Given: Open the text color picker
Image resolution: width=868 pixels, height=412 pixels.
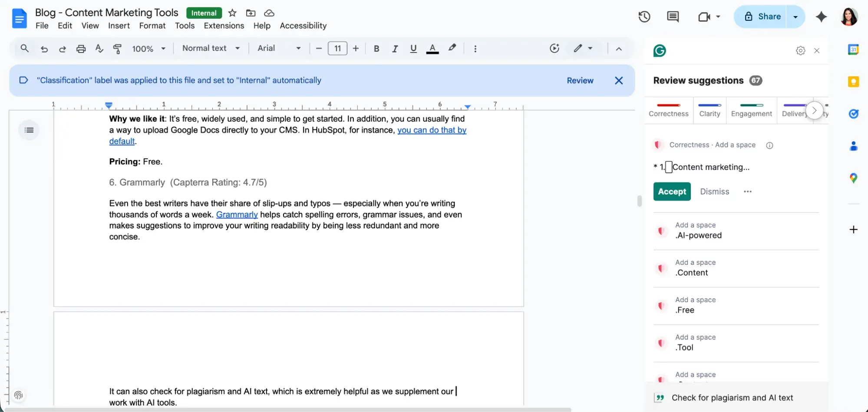Looking at the screenshot, I should pyautogui.click(x=432, y=48).
